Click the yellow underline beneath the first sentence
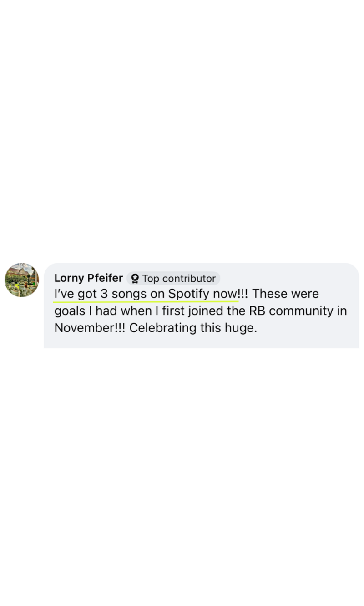 click(x=146, y=301)
